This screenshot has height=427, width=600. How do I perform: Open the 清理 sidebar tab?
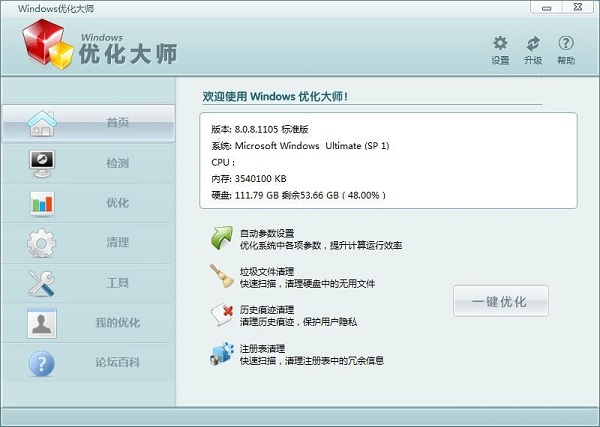[88, 243]
